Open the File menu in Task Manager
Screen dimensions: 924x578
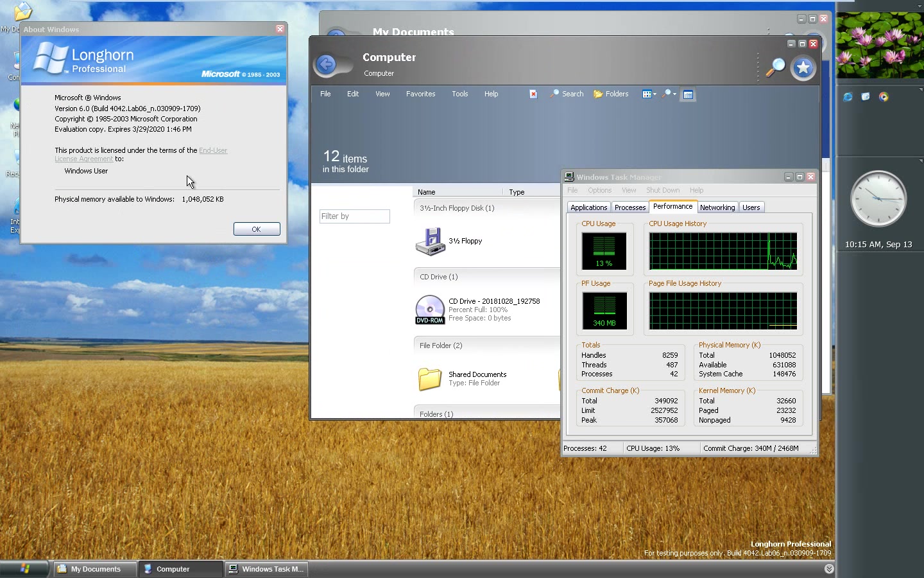pyautogui.click(x=572, y=190)
